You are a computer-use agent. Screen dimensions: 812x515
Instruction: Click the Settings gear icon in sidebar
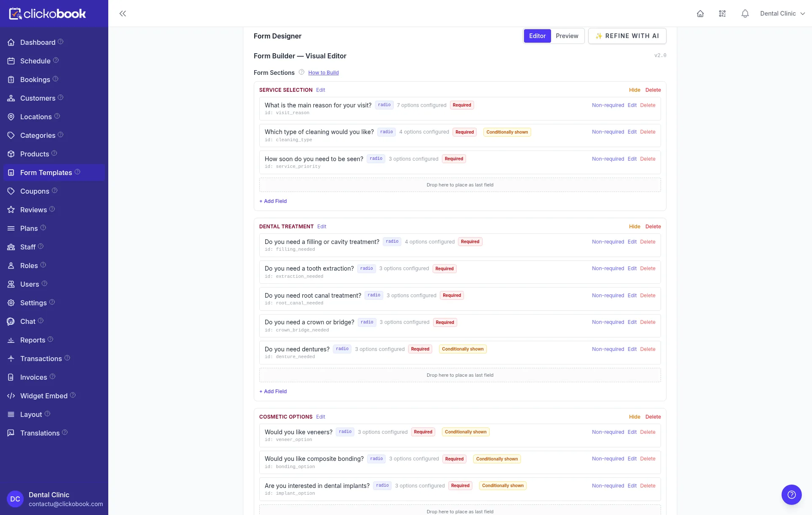pos(11,303)
